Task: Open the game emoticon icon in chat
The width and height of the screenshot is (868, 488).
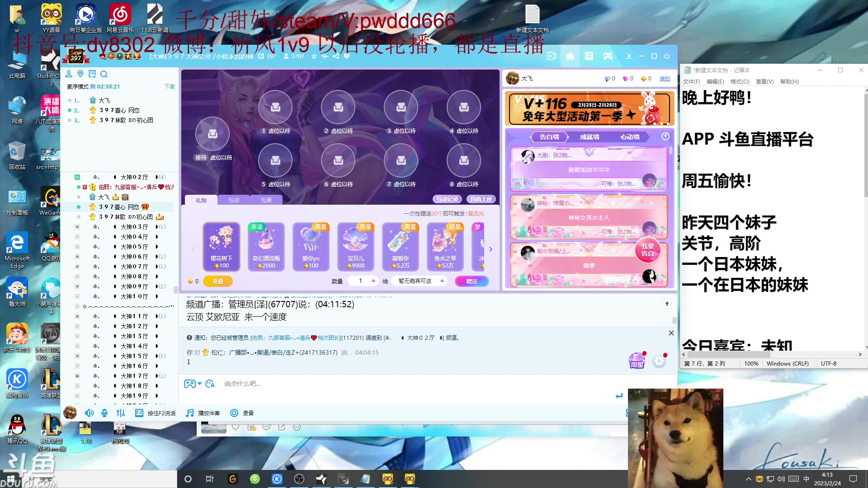Action: tap(189, 384)
